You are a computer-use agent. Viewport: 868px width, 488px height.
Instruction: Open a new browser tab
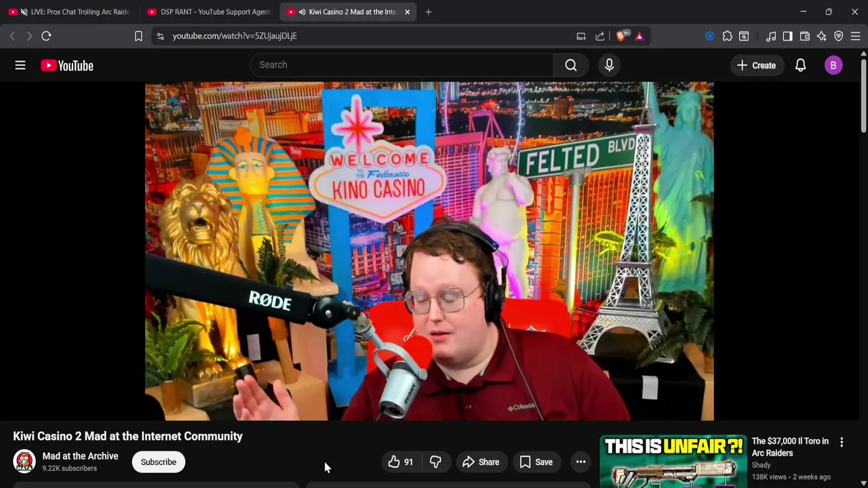428,12
